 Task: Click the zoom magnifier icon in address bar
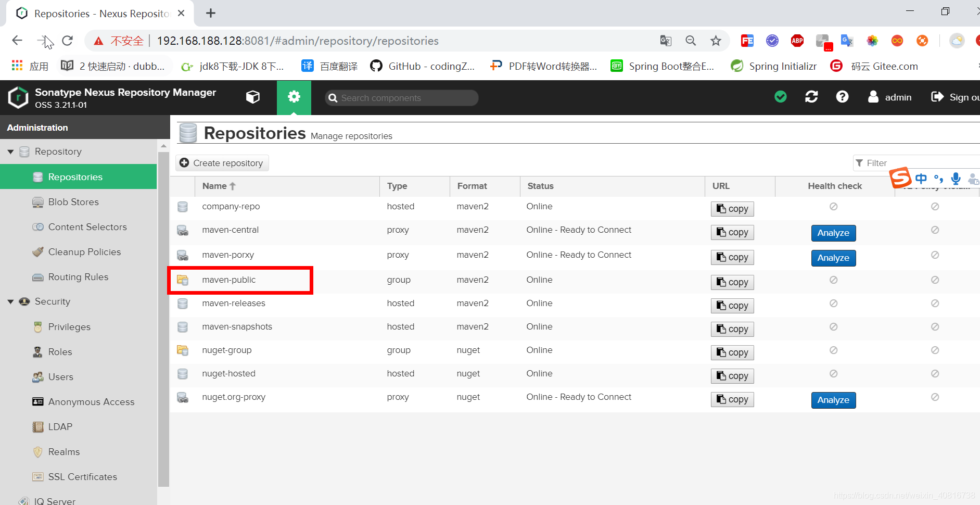[691, 41]
